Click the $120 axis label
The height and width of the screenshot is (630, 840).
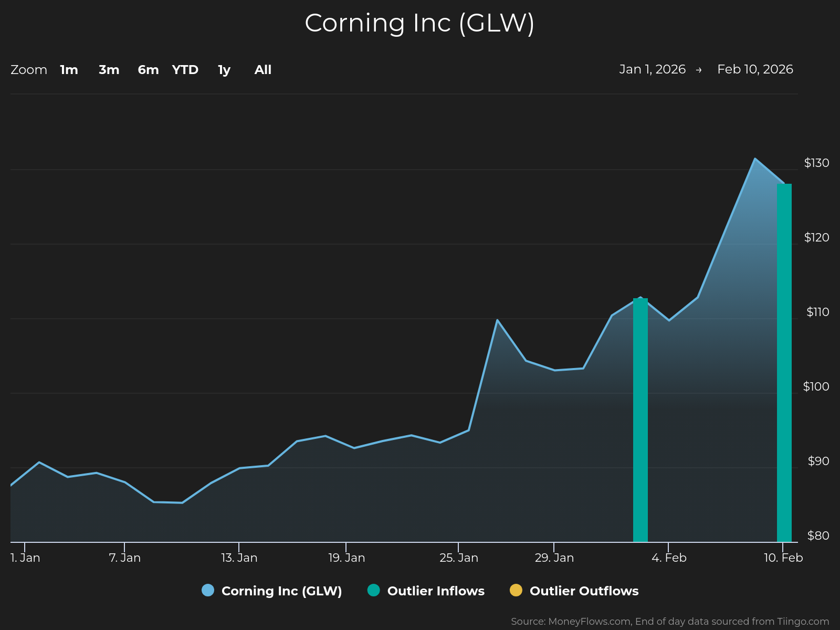tap(816, 238)
